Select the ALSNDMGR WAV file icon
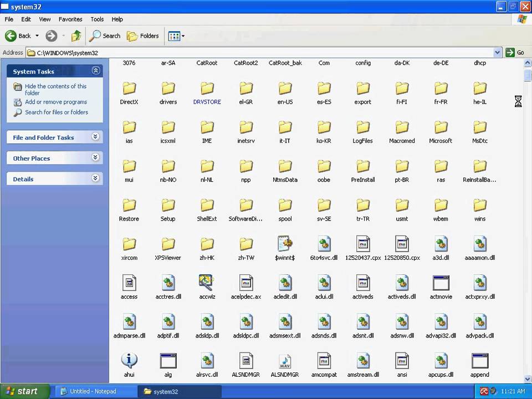532x399 pixels. pos(285,361)
